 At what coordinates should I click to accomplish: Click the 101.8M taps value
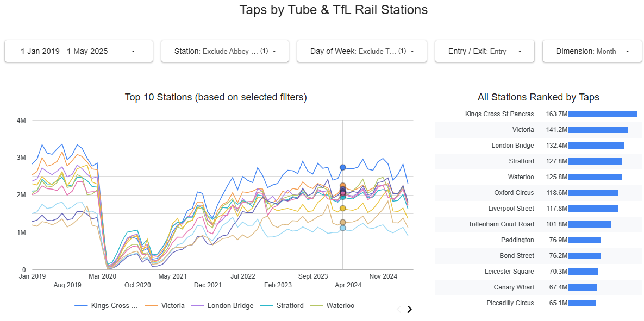click(557, 224)
